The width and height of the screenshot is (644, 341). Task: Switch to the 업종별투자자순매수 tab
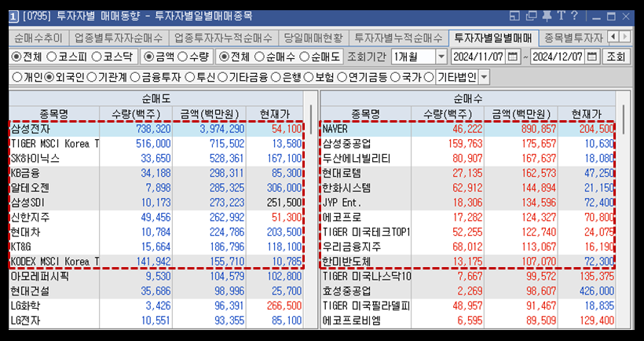119,38
